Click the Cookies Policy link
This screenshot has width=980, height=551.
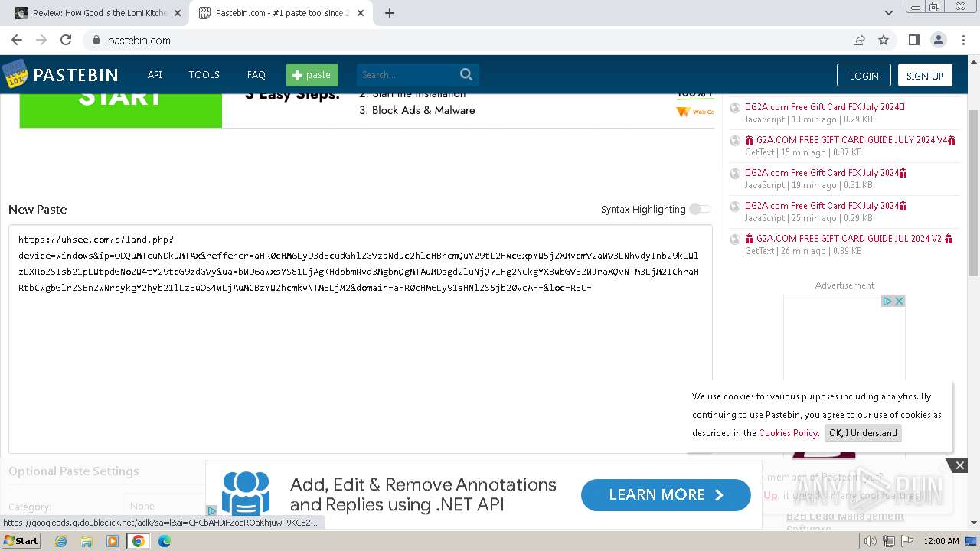pyautogui.click(x=788, y=433)
